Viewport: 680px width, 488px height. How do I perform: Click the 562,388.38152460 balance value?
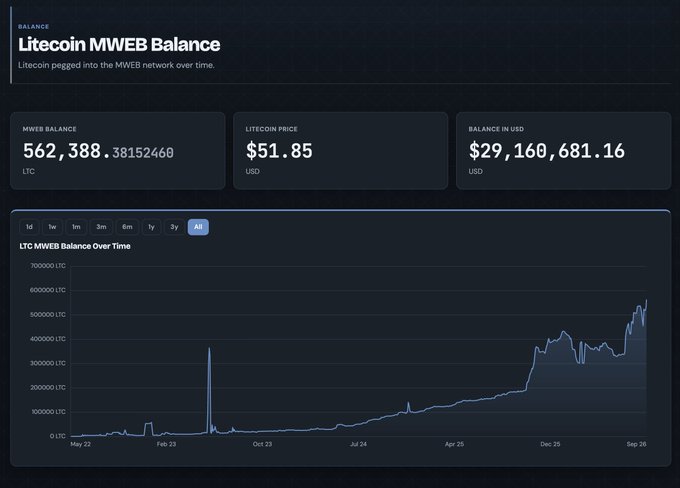[98, 151]
